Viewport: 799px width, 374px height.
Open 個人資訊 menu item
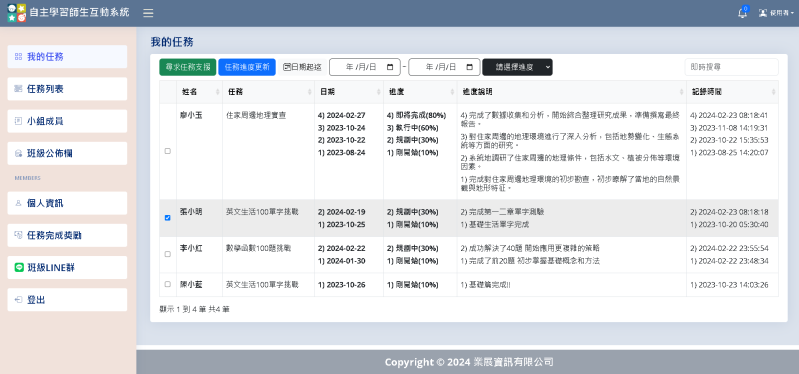pyautogui.click(x=67, y=203)
